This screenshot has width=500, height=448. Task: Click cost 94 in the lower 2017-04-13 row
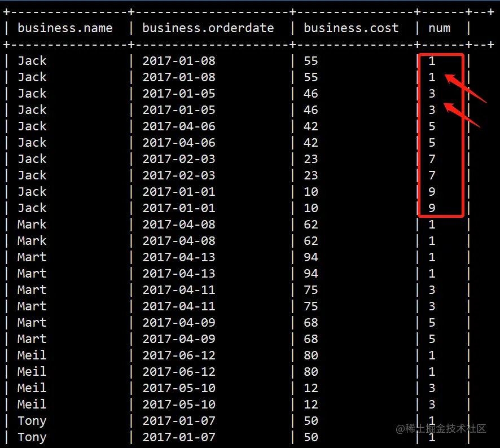tap(310, 273)
